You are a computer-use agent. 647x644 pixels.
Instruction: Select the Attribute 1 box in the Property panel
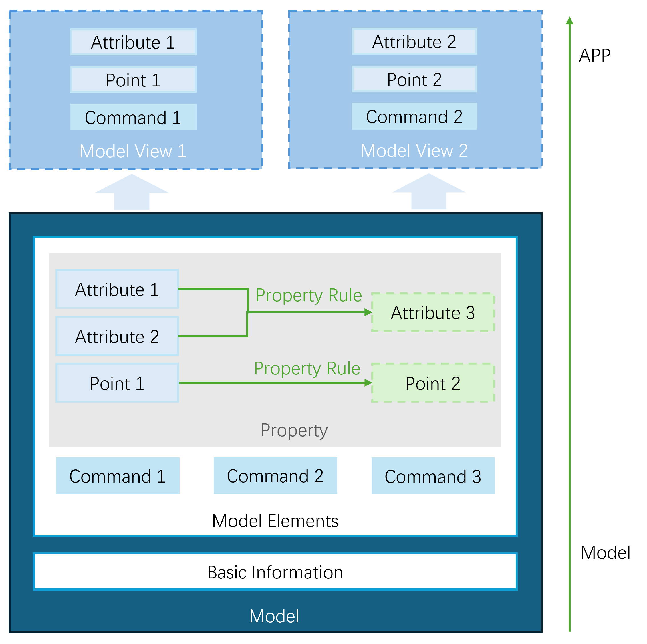click(x=117, y=289)
